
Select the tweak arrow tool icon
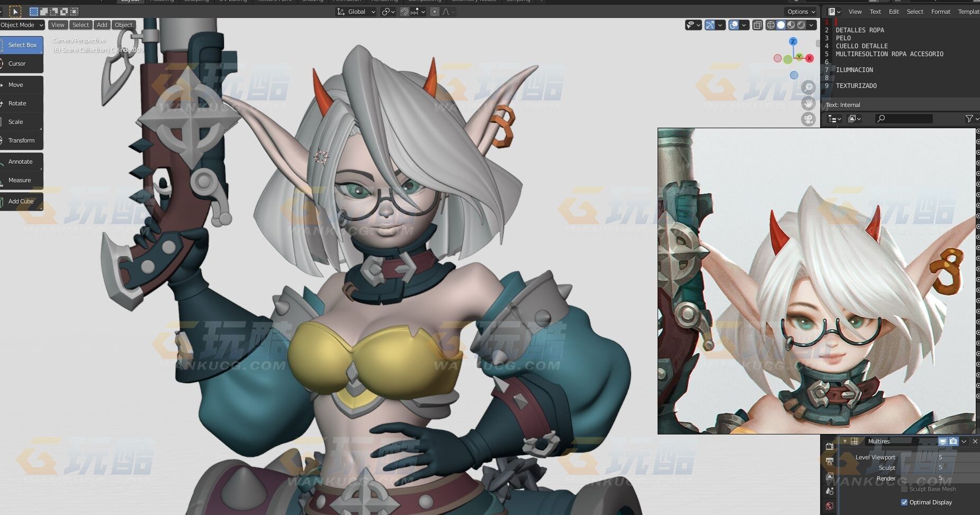coord(15,11)
